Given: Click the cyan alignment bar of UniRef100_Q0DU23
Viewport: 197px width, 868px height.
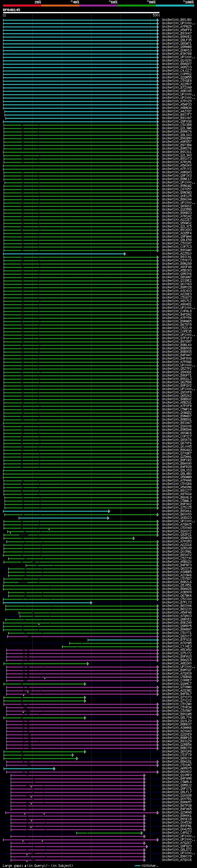Looking at the screenshot, I should click(x=64, y=518).
